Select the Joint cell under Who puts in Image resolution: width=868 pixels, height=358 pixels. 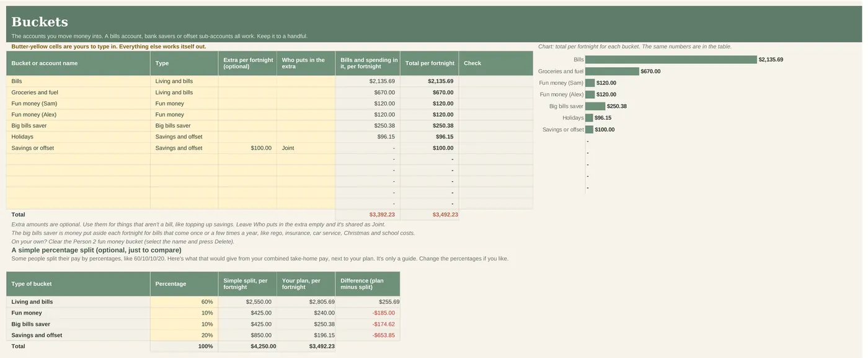coord(306,148)
